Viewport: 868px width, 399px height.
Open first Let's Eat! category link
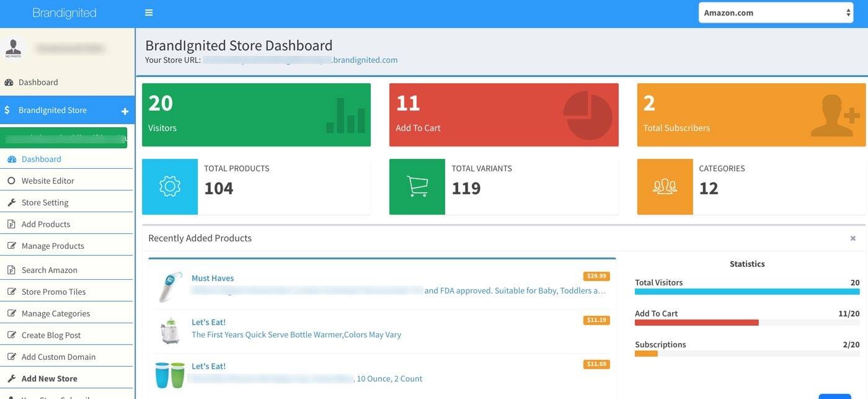[208, 322]
